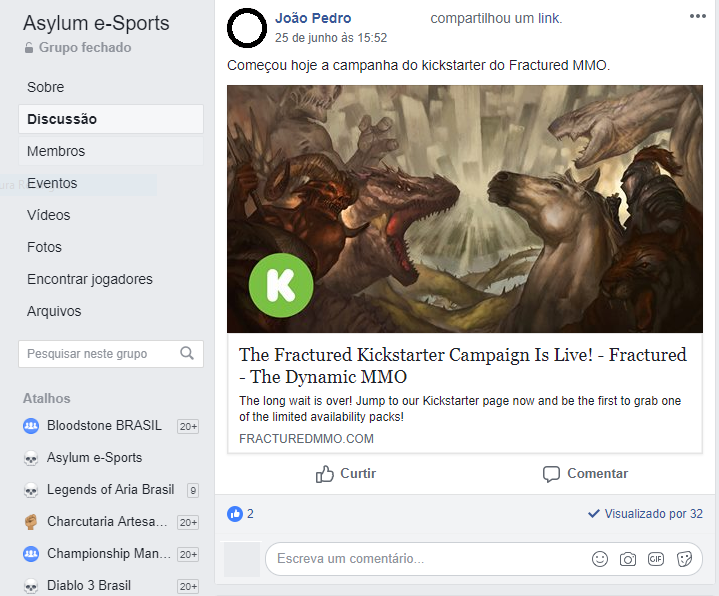Insert a GIF into the comment
The height and width of the screenshot is (596, 719).
coord(656,559)
